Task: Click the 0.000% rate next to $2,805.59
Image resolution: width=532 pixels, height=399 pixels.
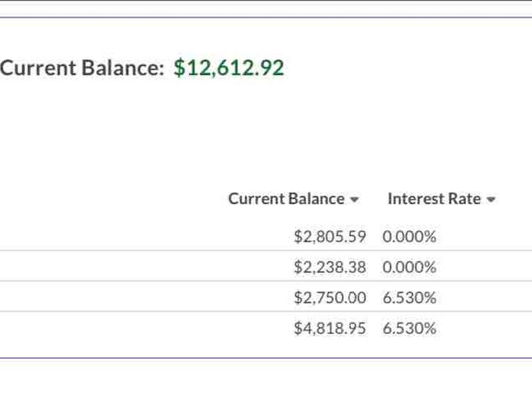Action: (409, 237)
